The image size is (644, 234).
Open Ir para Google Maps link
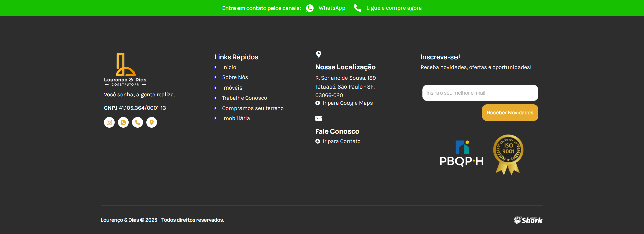click(347, 103)
